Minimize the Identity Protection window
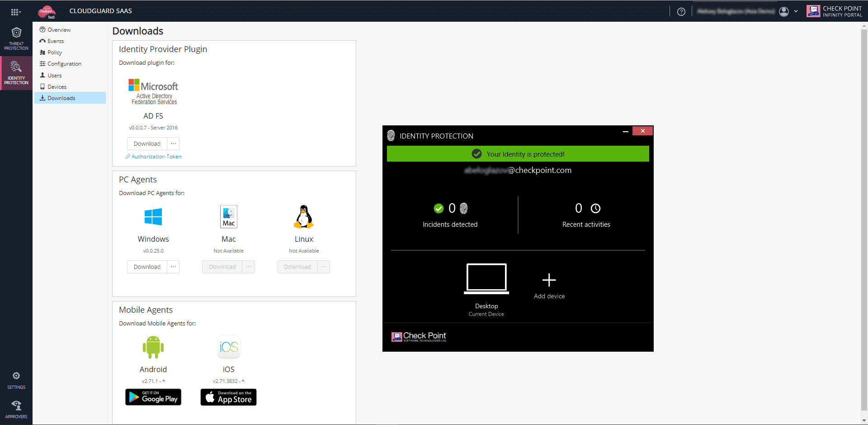Screen dimensions: 868x425 [x=626, y=131]
